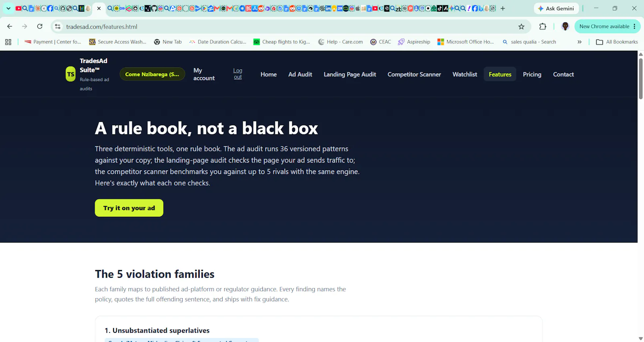Click the TradesAd Suite brand title

pyautogui.click(x=93, y=65)
